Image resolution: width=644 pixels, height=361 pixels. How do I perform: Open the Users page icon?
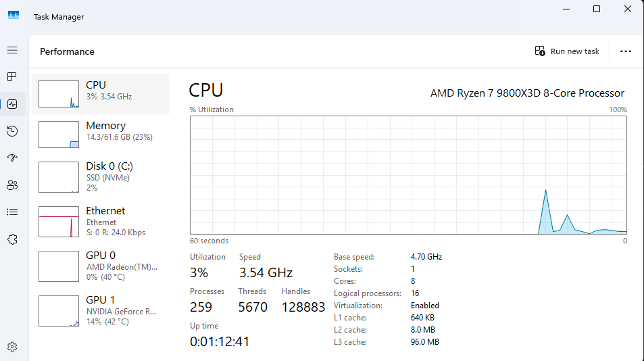coord(12,185)
